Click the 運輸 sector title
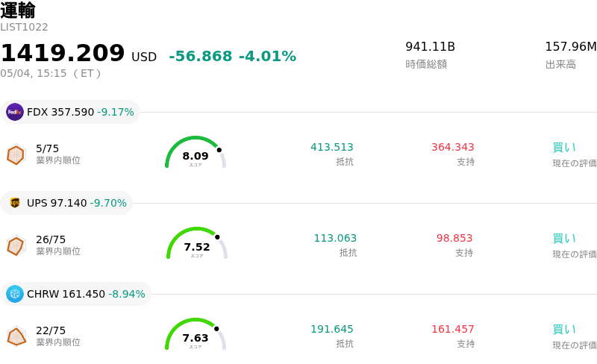 coord(17,10)
